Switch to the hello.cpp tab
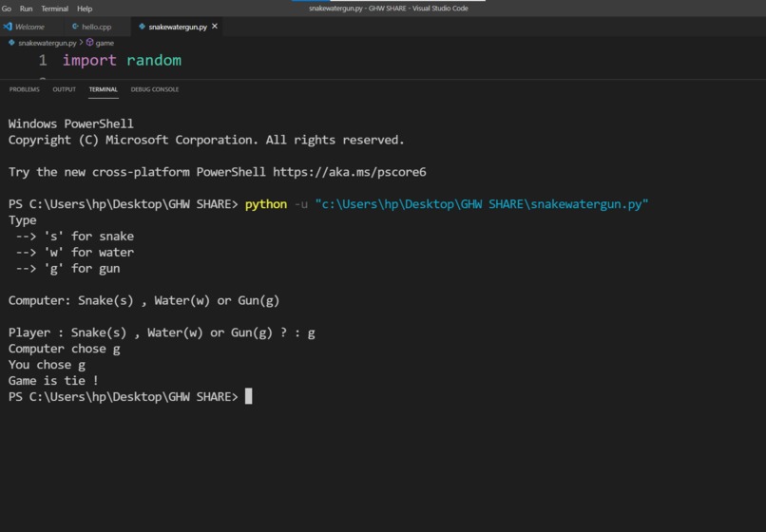The width and height of the screenshot is (766, 532). click(x=96, y=27)
